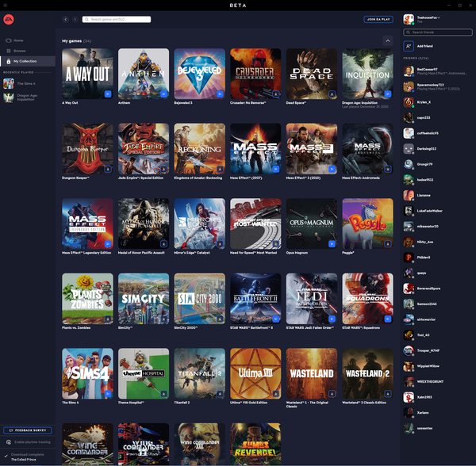Select friend WREXTHEGRUNT in friends list
476x466 pixels.
(x=438, y=381)
